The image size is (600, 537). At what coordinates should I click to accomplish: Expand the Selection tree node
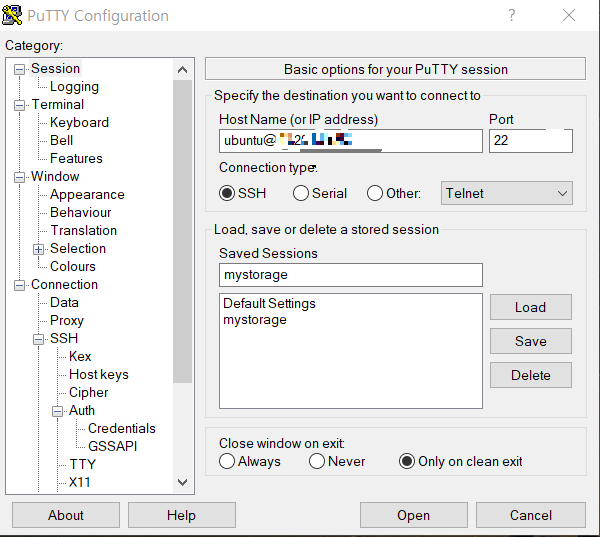tap(38, 250)
